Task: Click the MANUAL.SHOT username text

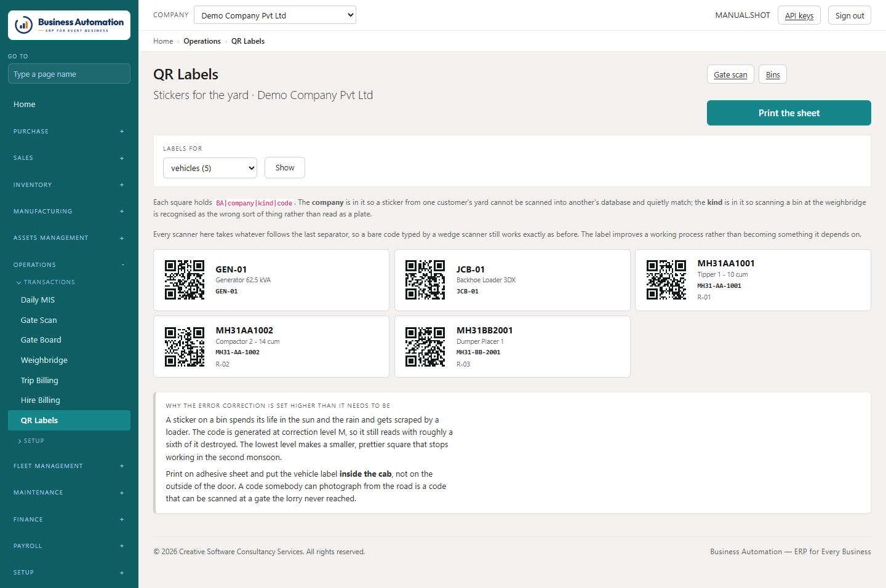Action: click(x=743, y=15)
